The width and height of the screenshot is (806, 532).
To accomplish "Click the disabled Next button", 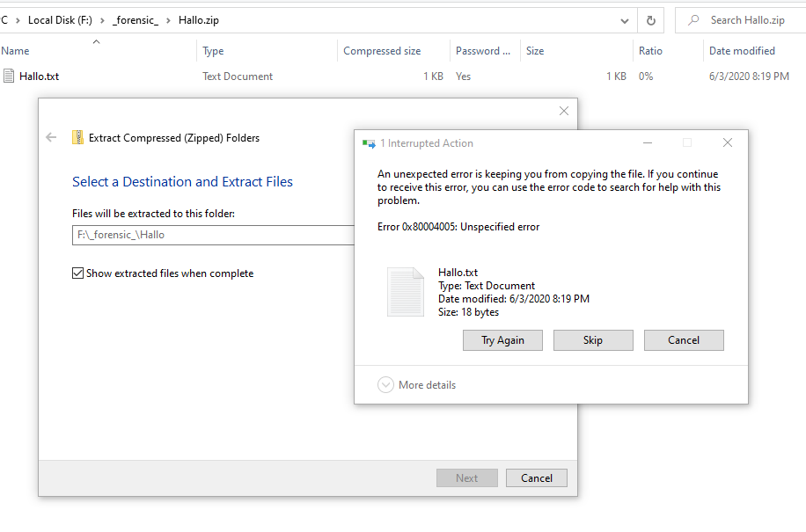I will [466, 478].
